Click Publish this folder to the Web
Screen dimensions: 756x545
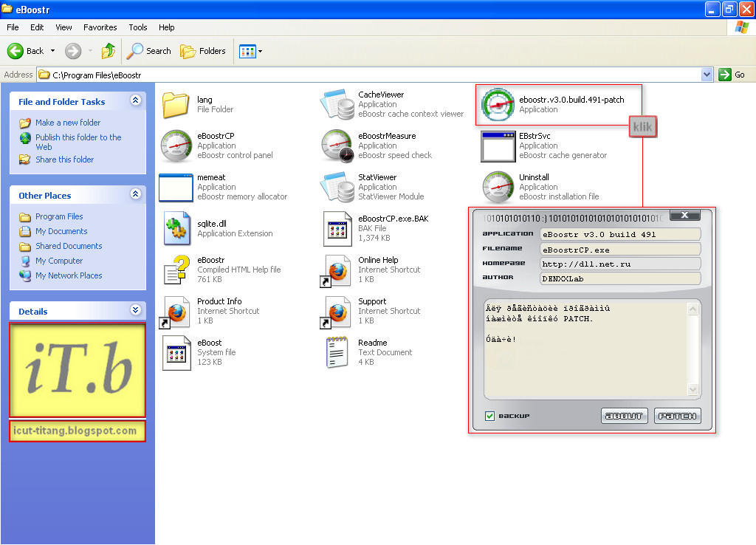pos(78,142)
